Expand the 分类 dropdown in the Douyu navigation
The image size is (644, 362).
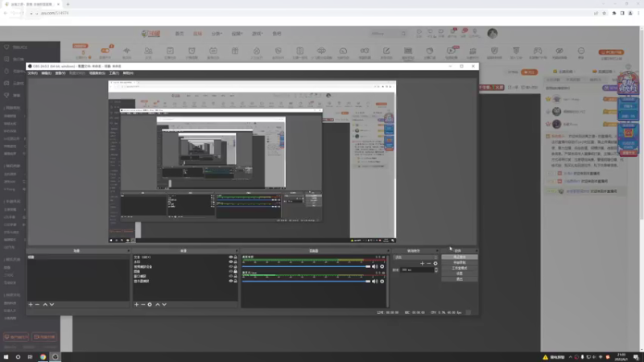tap(217, 34)
